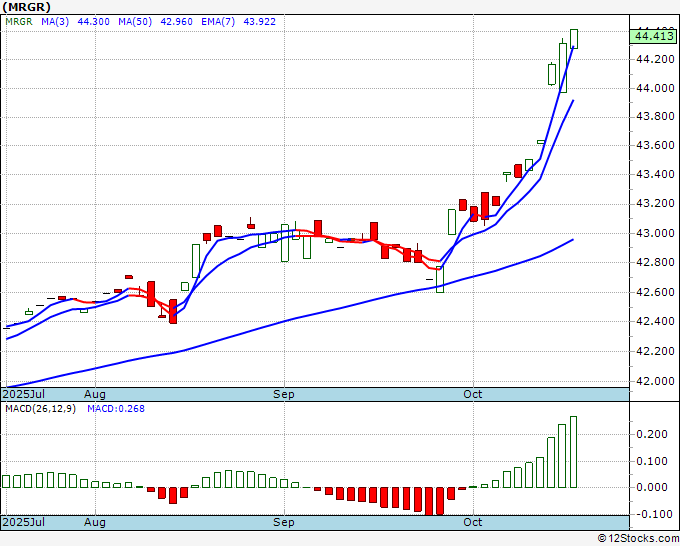Click the right end of the MA(50) line
The width and height of the screenshot is (680, 546).
(x=573, y=239)
